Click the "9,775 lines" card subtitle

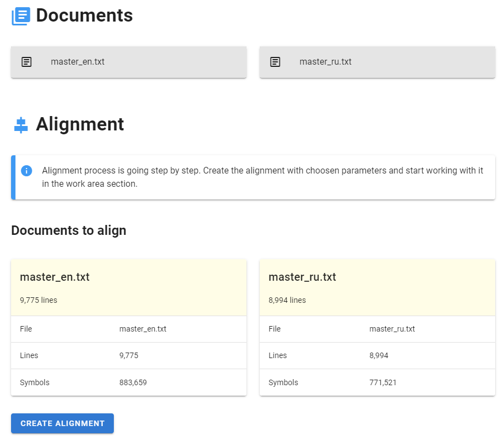point(39,300)
